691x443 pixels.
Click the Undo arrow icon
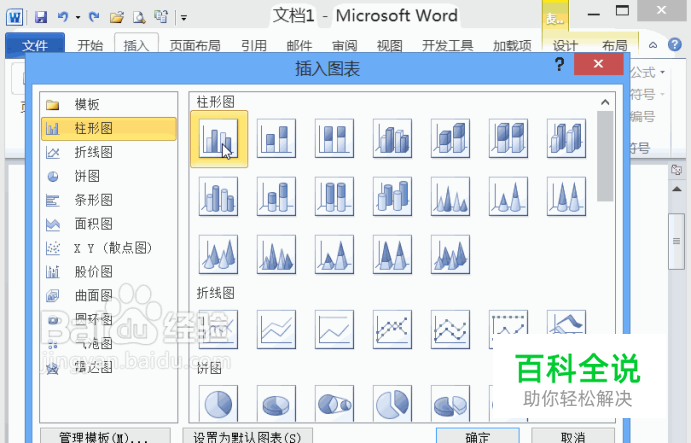[63, 17]
